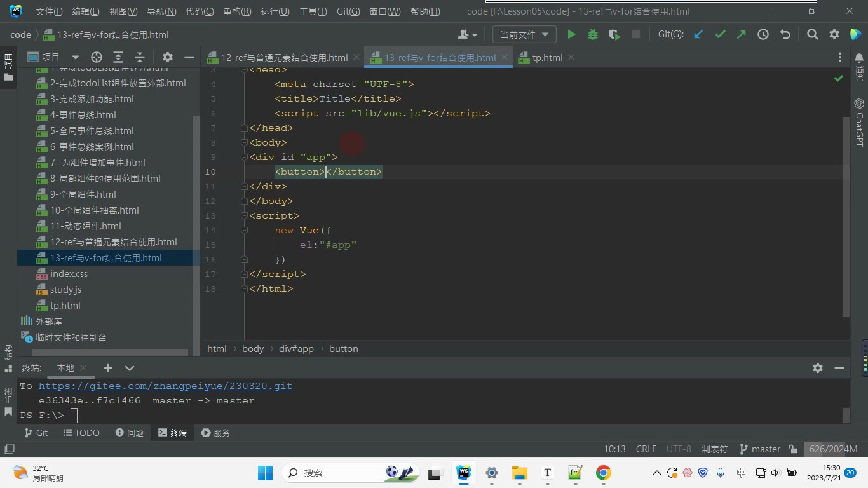Click the 626/2024M memory indicator
Viewport: 868px width, 488px height.
coord(834,449)
